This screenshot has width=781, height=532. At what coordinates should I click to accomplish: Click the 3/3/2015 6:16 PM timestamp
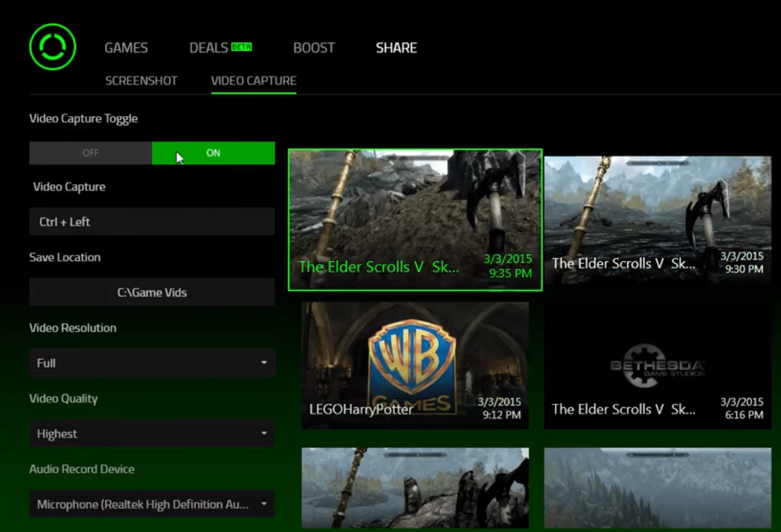[742, 408]
